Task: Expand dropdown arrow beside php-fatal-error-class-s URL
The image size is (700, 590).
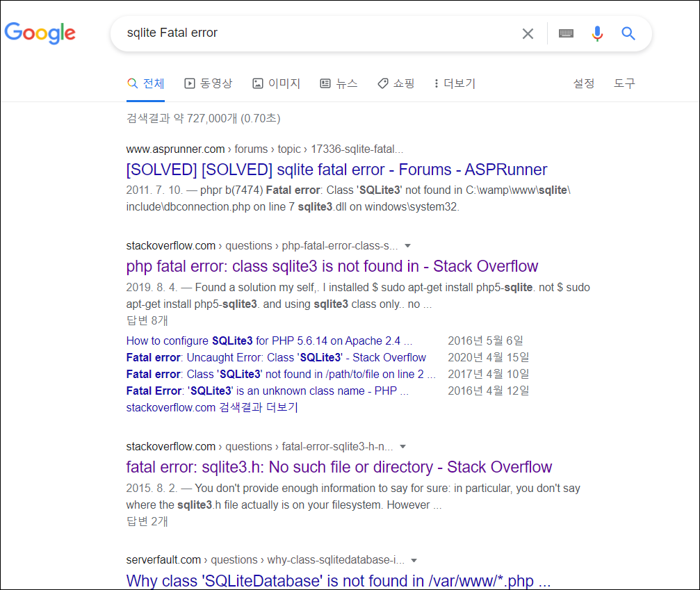Action: pyautogui.click(x=407, y=246)
